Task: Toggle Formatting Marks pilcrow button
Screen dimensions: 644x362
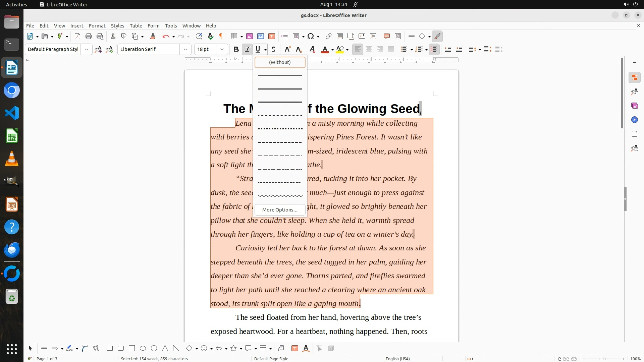Action: [221, 37]
